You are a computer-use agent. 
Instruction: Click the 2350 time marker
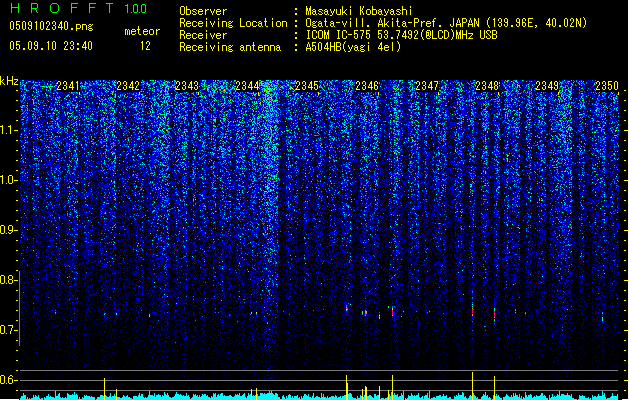(607, 86)
